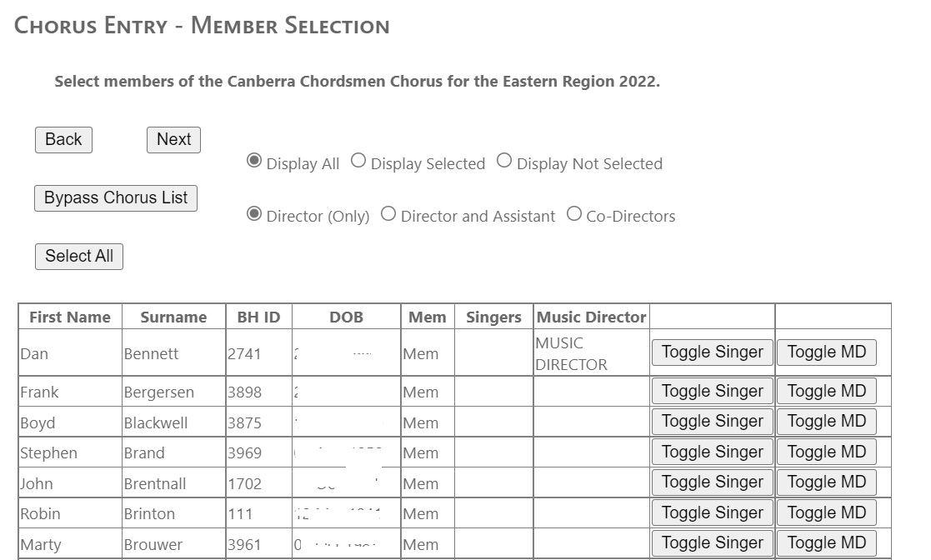
Task: Click the Next button
Action: point(173,140)
